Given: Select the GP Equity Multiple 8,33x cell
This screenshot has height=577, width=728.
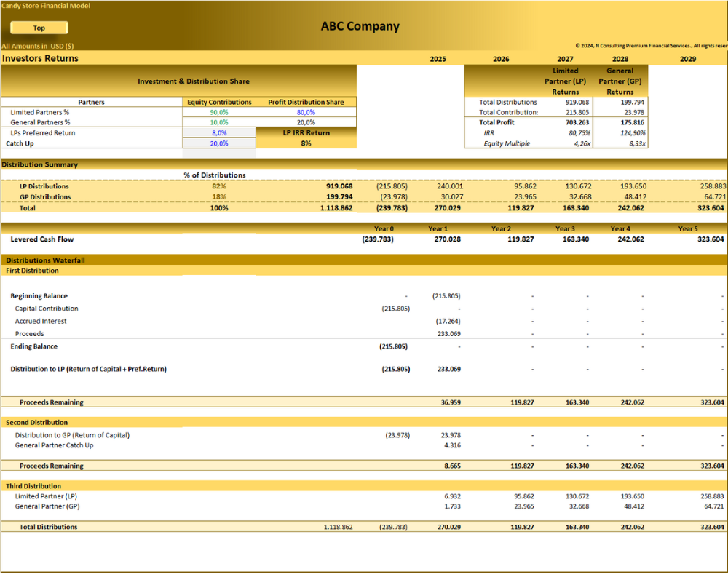Looking at the screenshot, I should tap(637, 143).
